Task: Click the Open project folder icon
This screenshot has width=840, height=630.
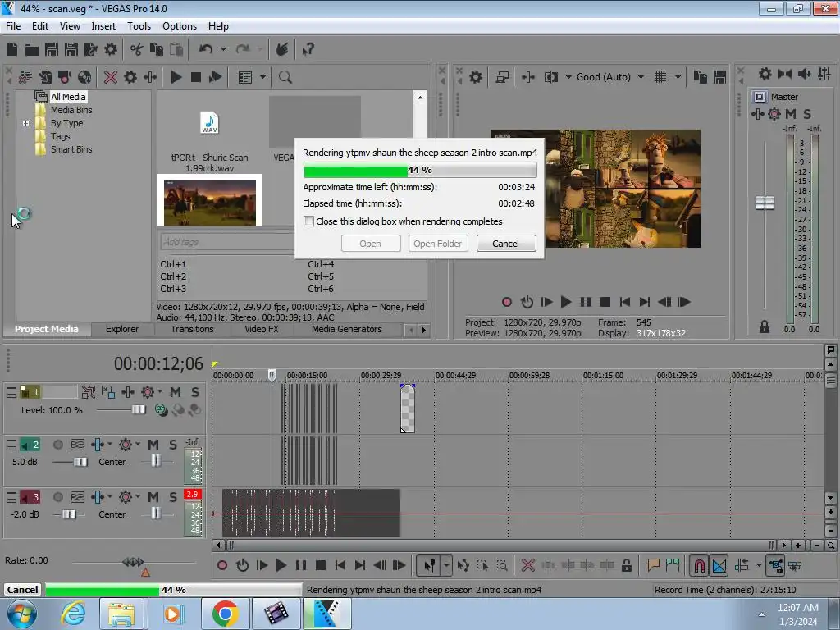Action: (x=32, y=50)
